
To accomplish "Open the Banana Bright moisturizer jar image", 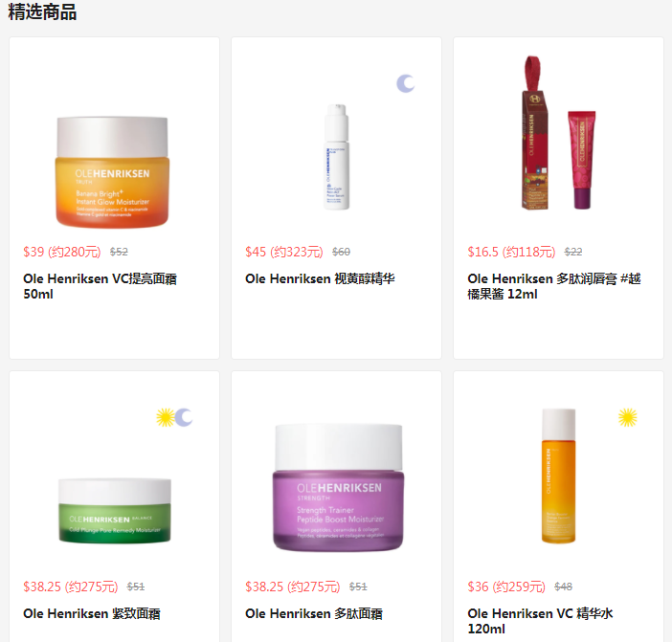I will (x=113, y=172).
